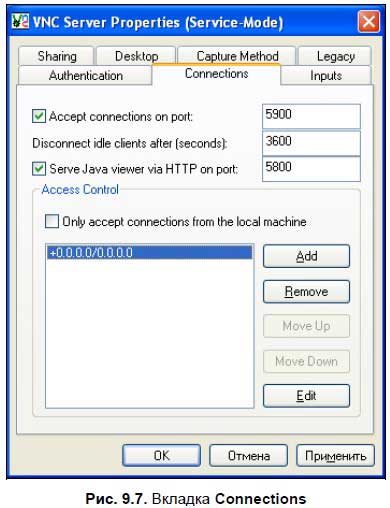Screen dimensions: 390x508
Task: Toggle Accept connections on port checkbox
Action: pyautogui.click(x=39, y=116)
